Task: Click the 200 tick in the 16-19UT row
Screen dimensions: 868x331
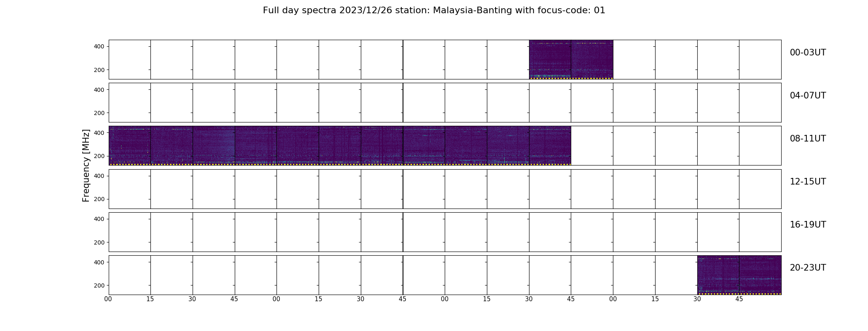Action: (x=99, y=242)
